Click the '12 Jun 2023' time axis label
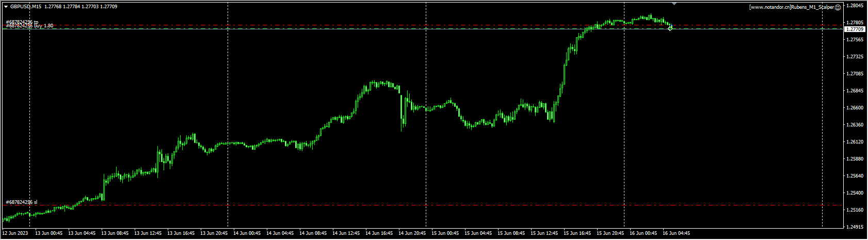The image size is (868, 240). 14,233
